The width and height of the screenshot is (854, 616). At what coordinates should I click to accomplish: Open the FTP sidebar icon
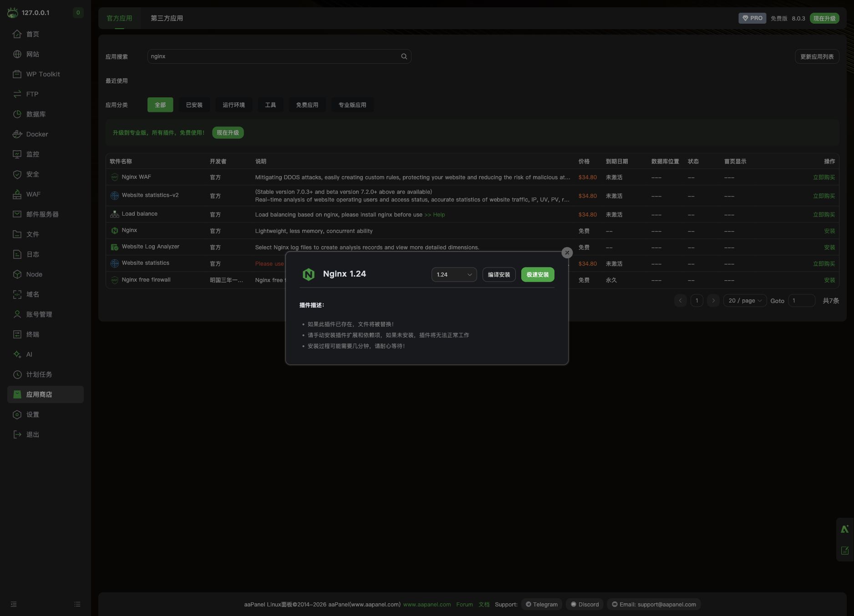(x=17, y=94)
